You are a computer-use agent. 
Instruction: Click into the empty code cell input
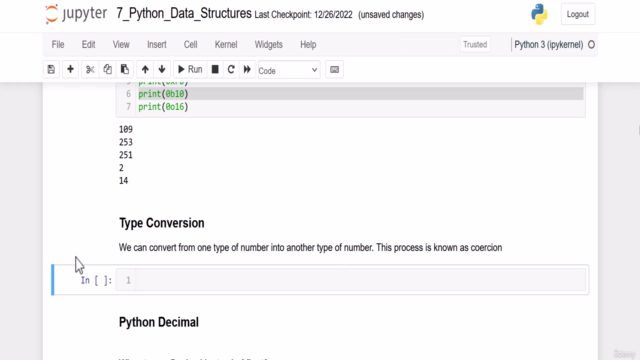360,280
